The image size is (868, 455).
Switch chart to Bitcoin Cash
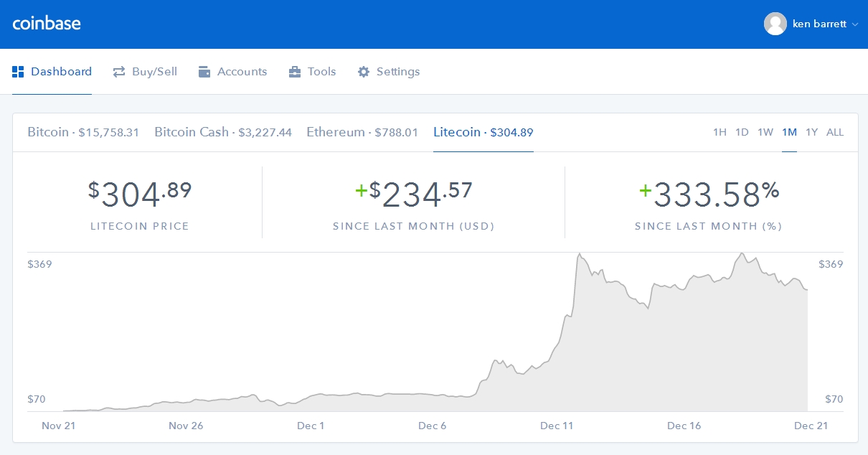[x=223, y=132]
